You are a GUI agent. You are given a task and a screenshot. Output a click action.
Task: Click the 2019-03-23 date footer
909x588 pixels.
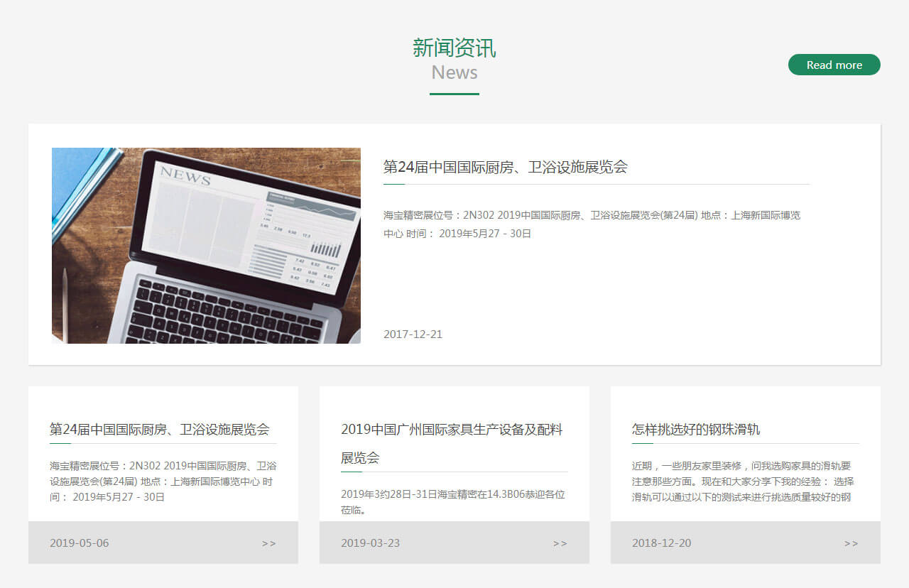coord(370,543)
